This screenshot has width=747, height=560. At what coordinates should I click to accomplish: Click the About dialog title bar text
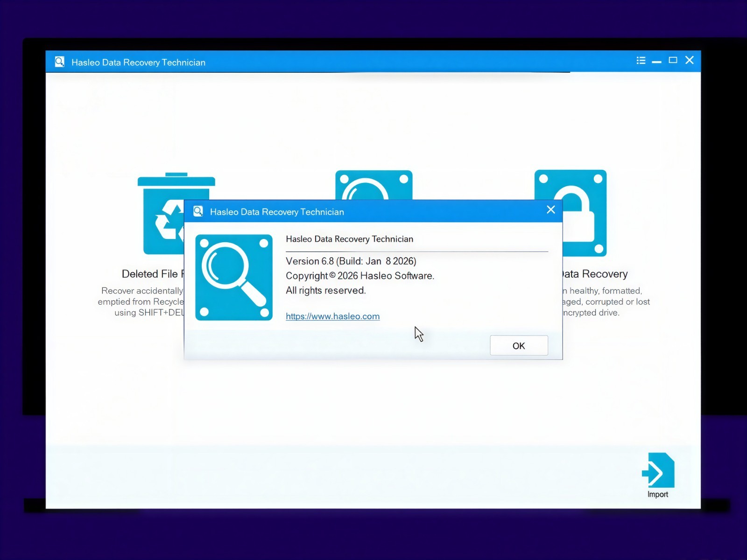(277, 212)
